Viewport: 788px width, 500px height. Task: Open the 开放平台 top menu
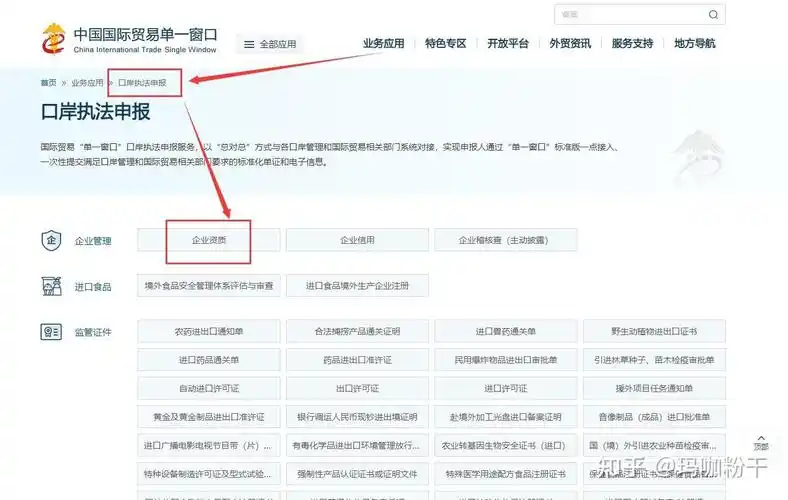(508, 44)
